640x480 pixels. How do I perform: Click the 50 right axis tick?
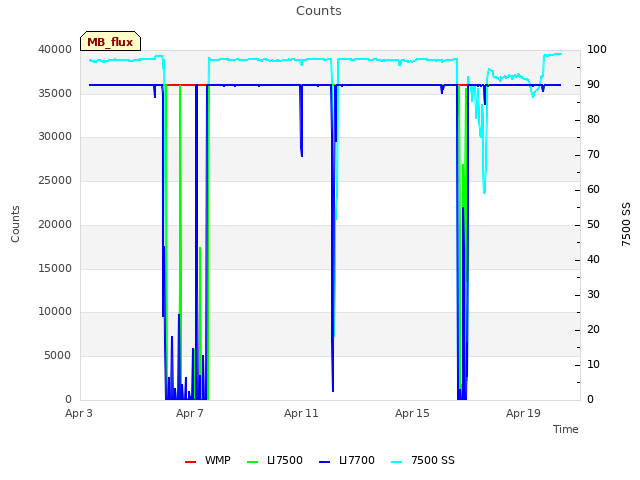coord(593,224)
